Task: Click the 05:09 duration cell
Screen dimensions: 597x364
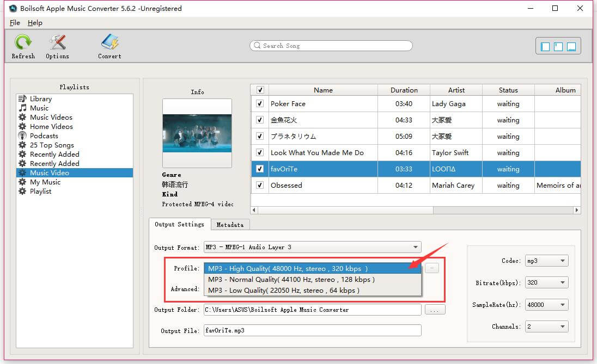Action: coord(404,136)
